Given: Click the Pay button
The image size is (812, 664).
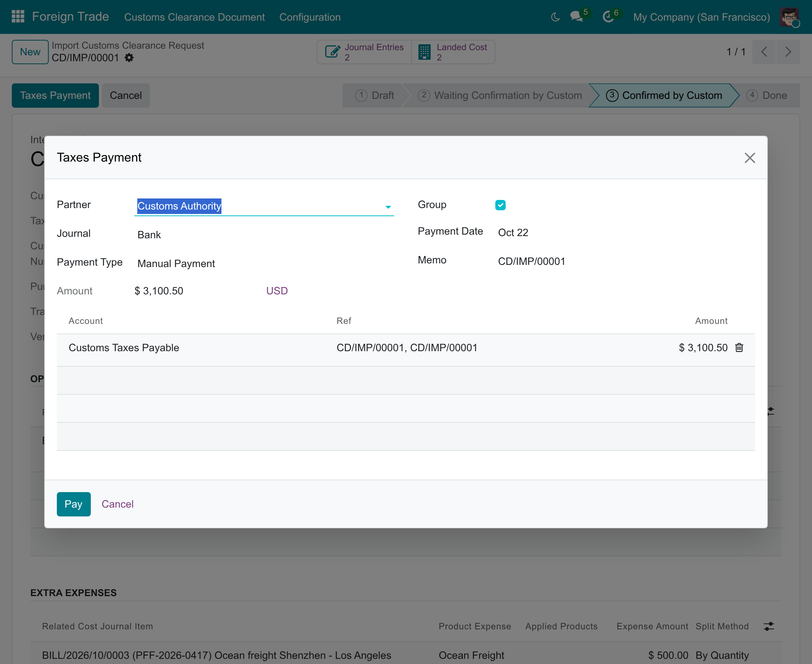Looking at the screenshot, I should click(73, 504).
